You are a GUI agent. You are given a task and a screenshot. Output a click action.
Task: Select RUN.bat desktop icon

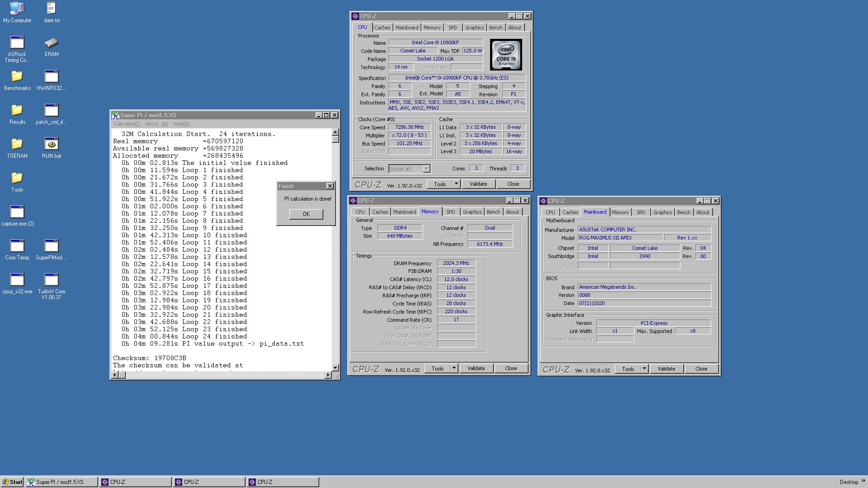[52, 148]
